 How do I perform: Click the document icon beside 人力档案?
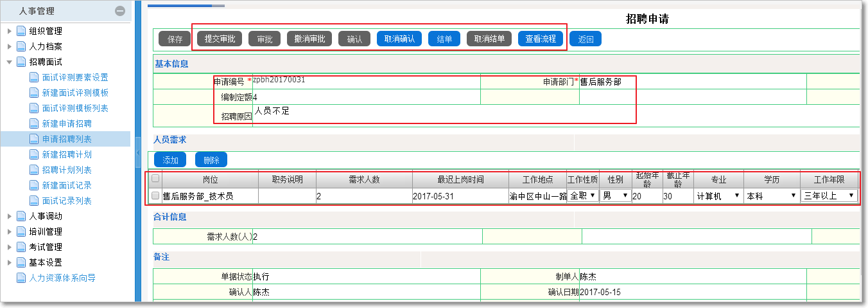21,46
